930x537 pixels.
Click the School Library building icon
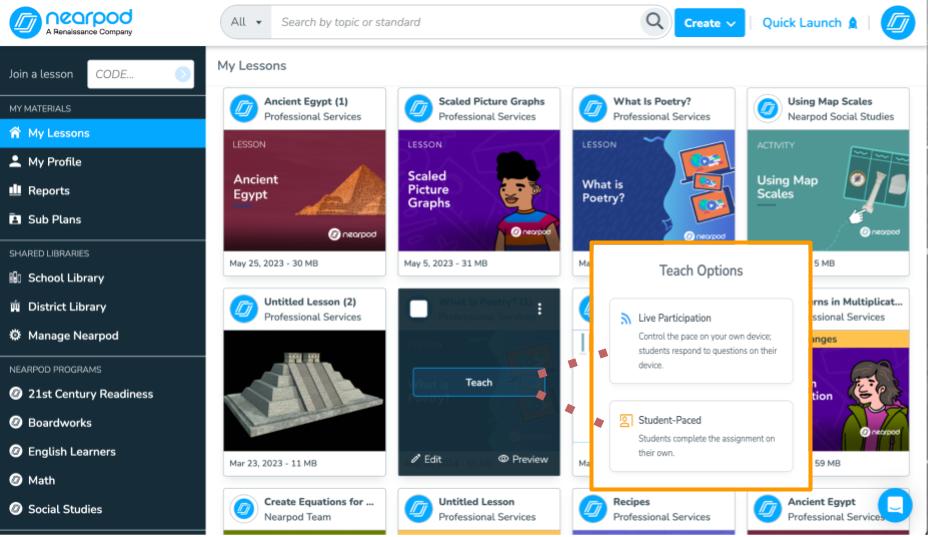(x=15, y=277)
